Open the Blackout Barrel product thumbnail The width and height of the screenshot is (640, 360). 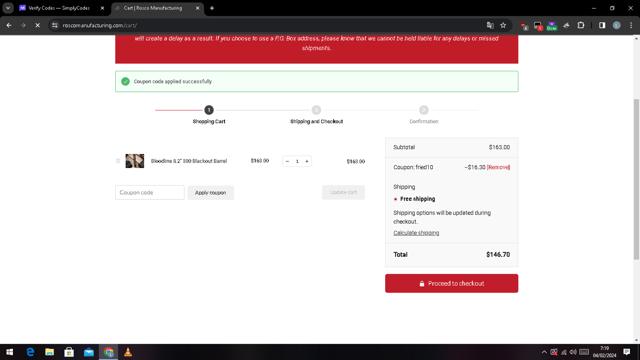tap(135, 161)
